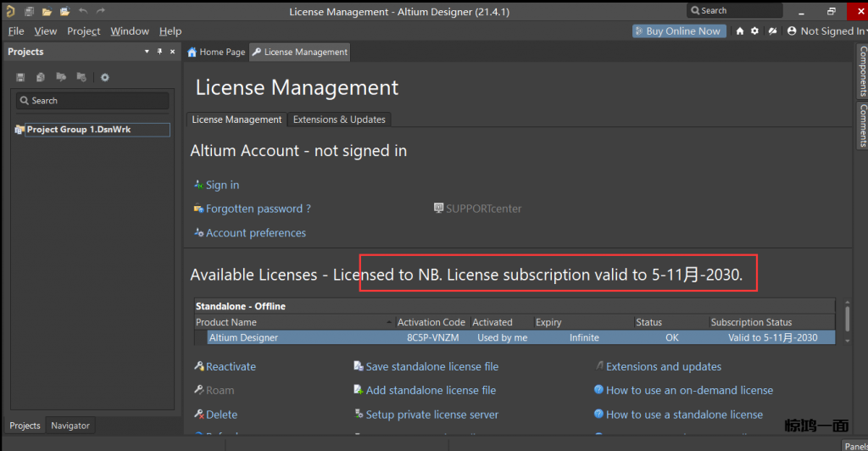This screenshot has height=451, width=868.
Task: Open the Projects panel dropdown arrow
Action: [147, 52]
